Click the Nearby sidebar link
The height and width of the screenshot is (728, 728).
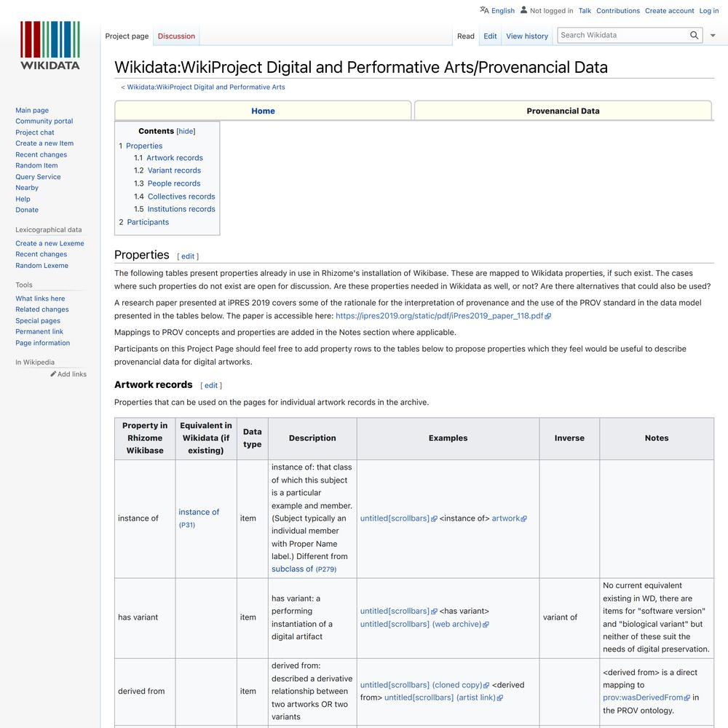point(27,188)
